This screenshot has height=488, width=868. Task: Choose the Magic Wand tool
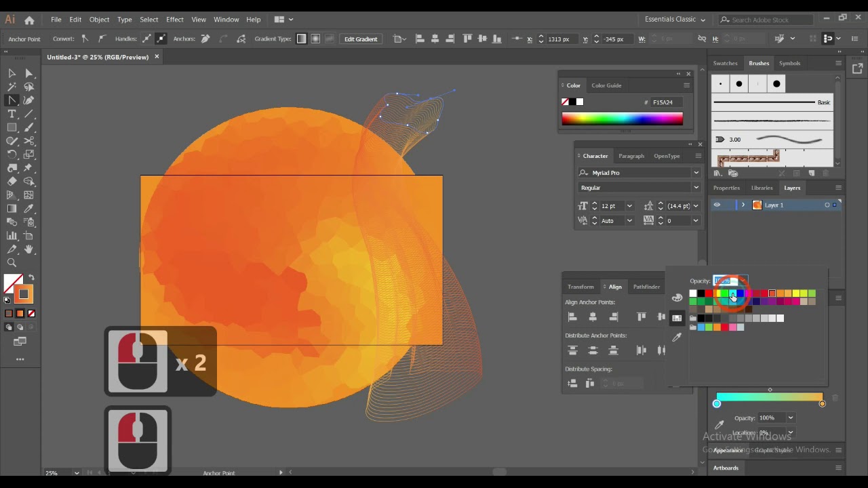(x=12, y=87)
